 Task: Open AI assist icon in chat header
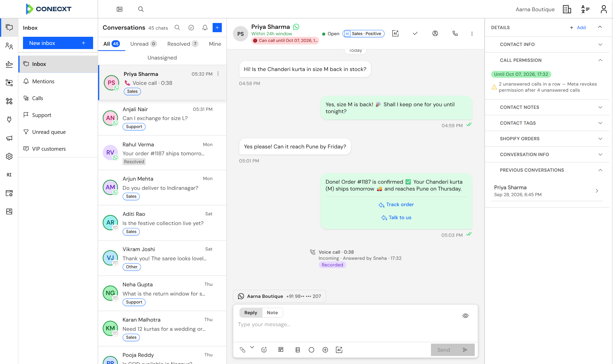(395, 33)
